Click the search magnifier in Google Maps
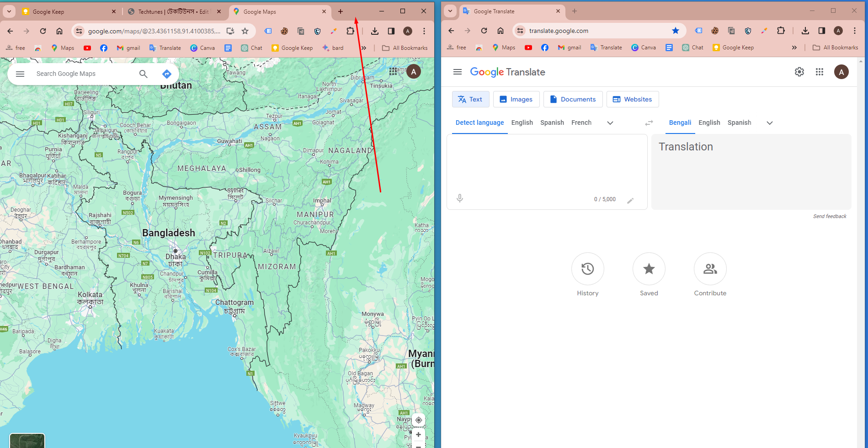The height and width of the screenshot is (448, 868). pyautogui.click(x=143, y=74)
